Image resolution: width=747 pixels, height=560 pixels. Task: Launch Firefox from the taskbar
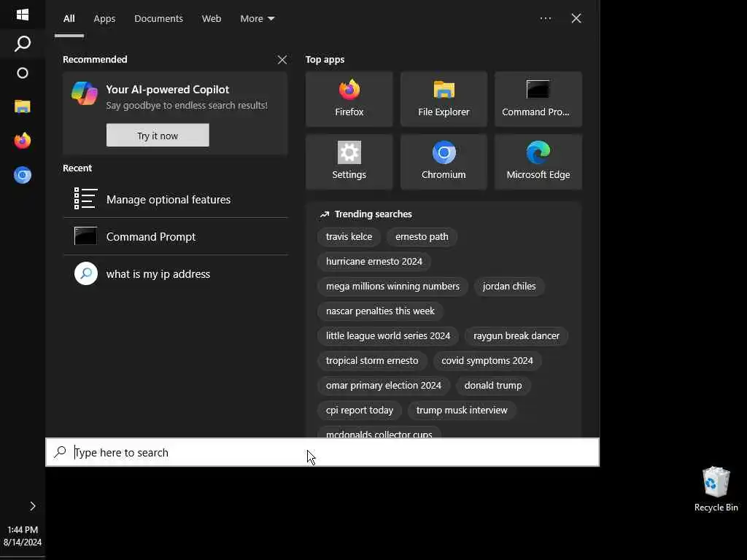pyautogui.click(x=23, y=141)
